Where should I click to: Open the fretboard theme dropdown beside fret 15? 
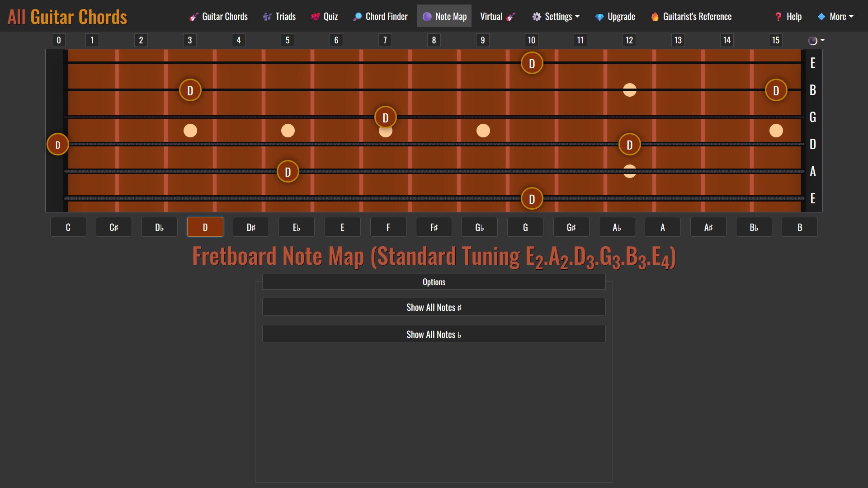[x=816, y=41]
